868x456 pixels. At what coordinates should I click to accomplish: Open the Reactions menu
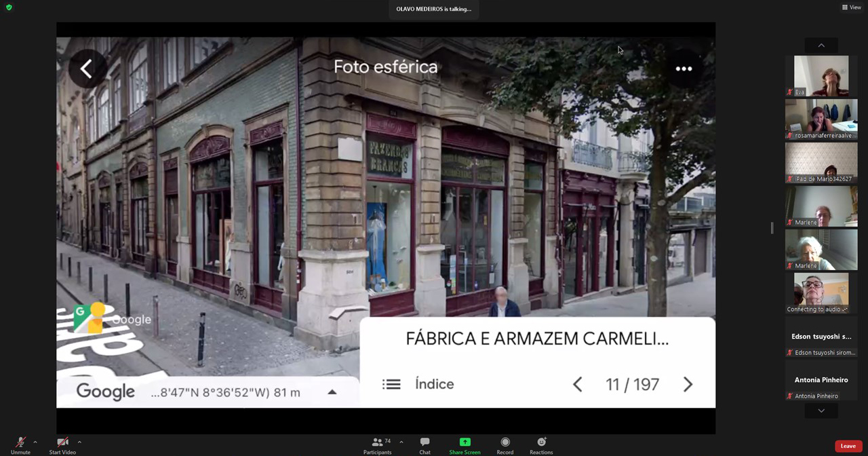pyautogui.click(x=541, y=445)
